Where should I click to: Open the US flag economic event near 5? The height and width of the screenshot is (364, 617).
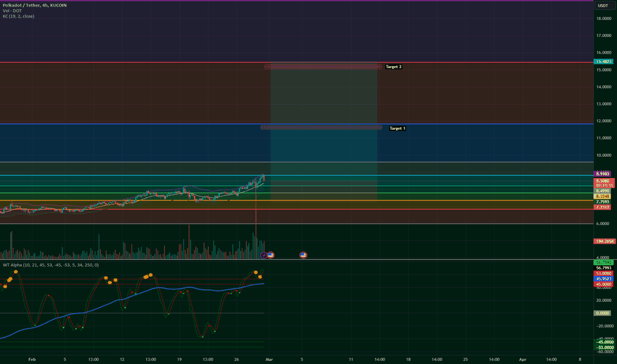[x=303, y=255]
